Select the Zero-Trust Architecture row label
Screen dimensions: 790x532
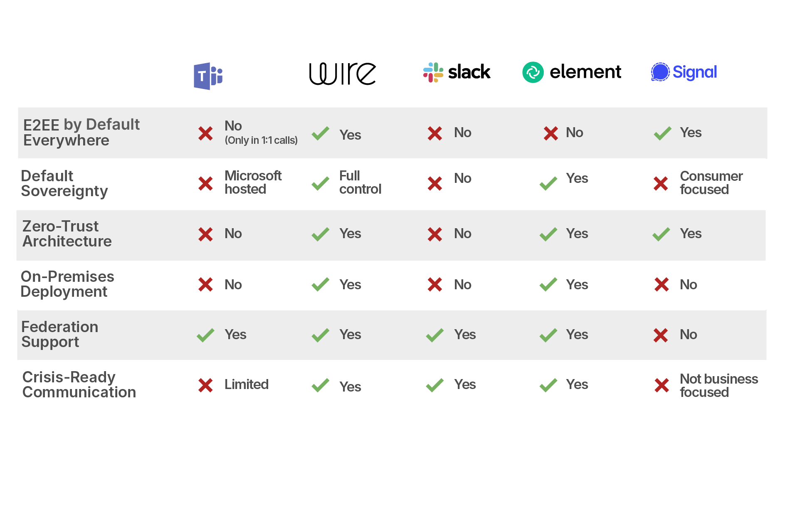tap(67, 234)
